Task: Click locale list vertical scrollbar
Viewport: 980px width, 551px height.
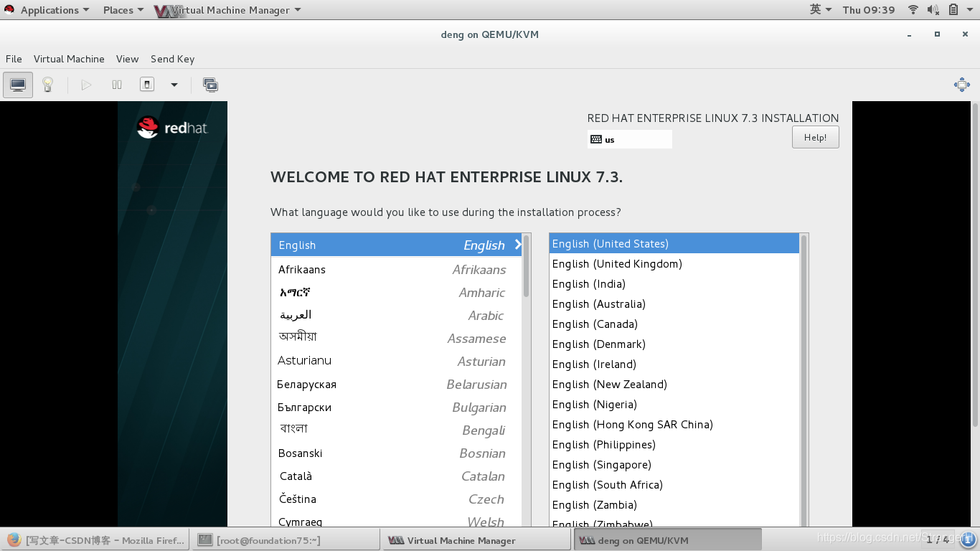Action: [804, 380]
